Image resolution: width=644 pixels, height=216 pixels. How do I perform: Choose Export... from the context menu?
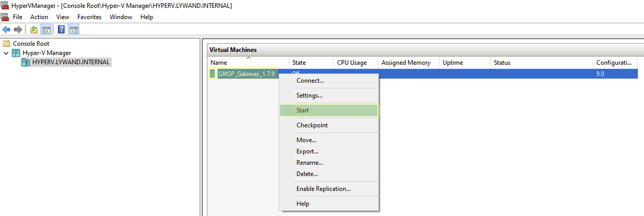click(x=329, y=151)
